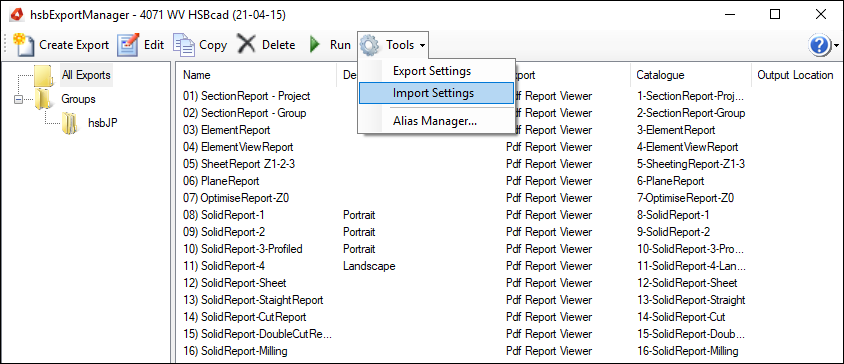844x364 pixels.
Task: Click the Tools gear icon
Action: coord(370,45)
